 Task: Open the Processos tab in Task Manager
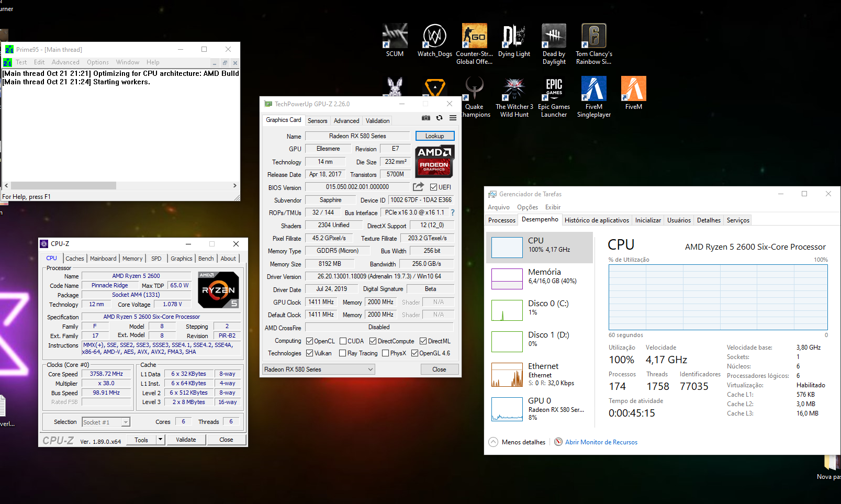click(x=502, y=220)
